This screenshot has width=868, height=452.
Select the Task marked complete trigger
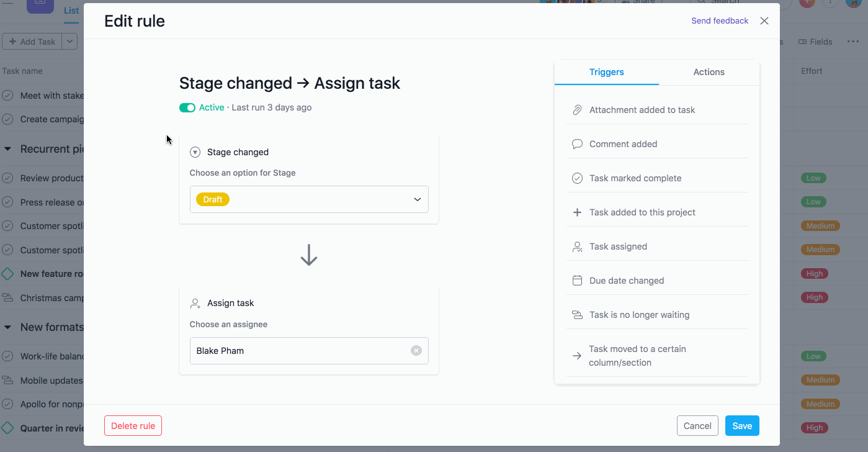[657, 178]
